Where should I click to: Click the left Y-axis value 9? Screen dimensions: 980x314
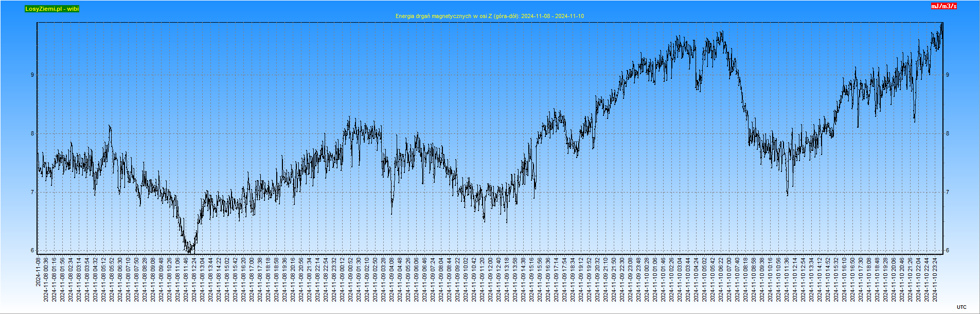point(32,75)
